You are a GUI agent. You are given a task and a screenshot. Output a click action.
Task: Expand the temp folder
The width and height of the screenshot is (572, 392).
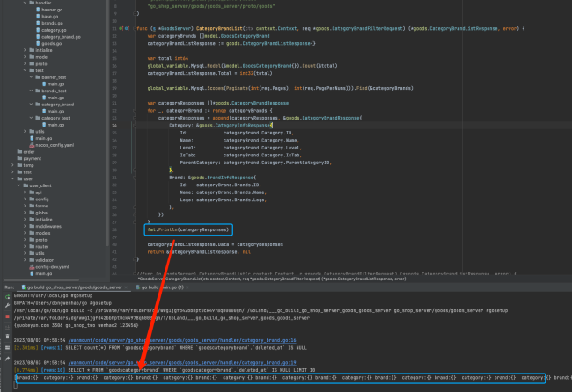(13, 165)
